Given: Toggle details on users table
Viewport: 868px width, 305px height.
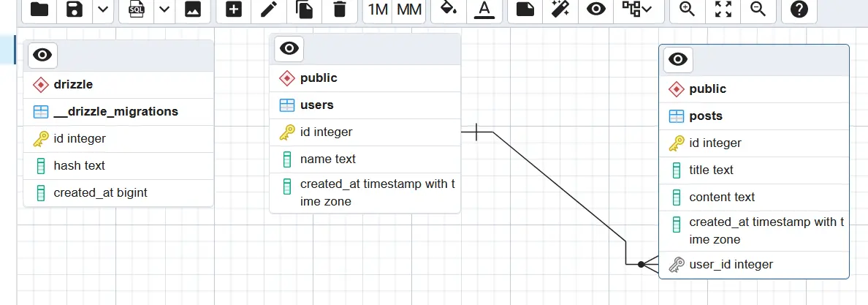Looking at the screenshot, I should pyautogui.click(x=289, y=48).
